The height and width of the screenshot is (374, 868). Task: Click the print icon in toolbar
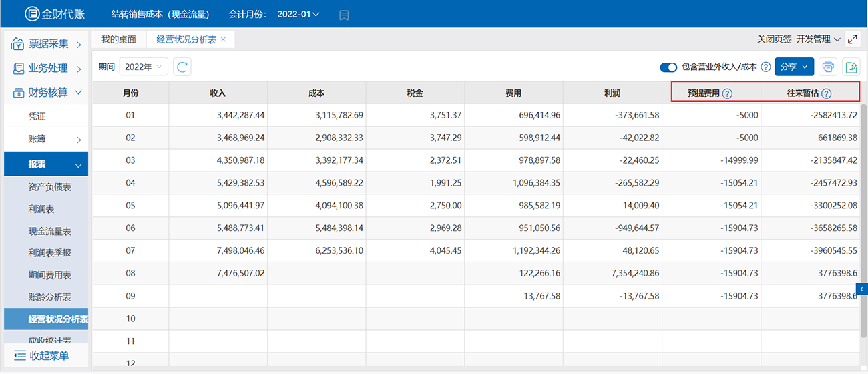click(829, 67)
